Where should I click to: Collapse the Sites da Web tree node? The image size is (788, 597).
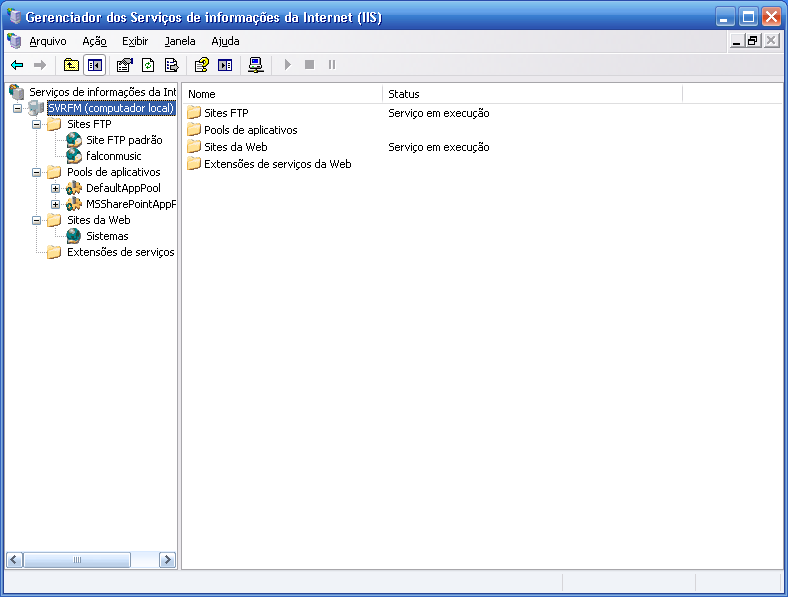click(x=37, y=221)
